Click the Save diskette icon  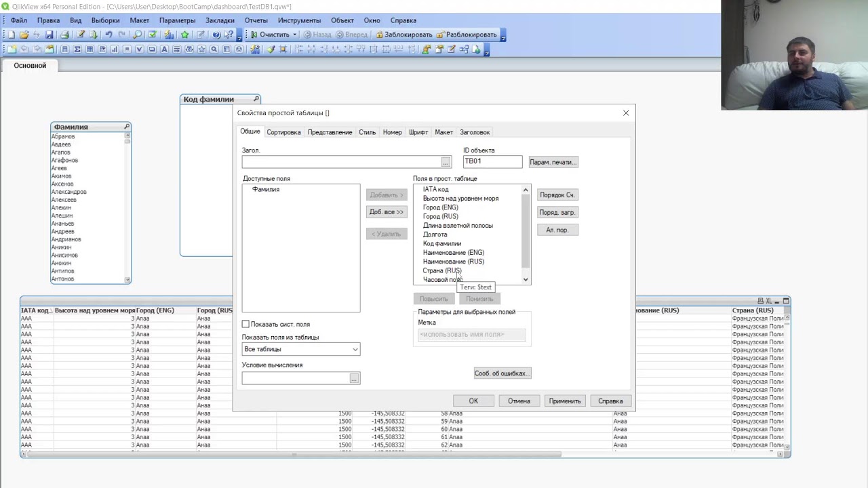(x=49, y=35)
